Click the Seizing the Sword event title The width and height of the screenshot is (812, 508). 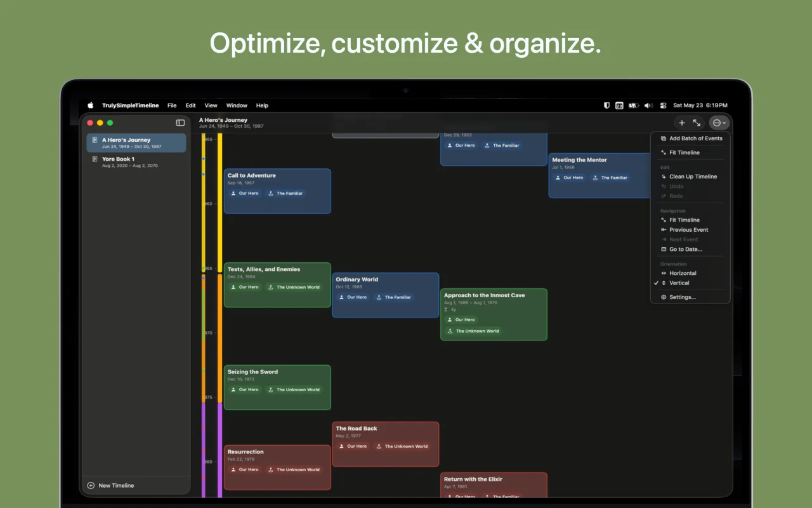pos(252,372)
